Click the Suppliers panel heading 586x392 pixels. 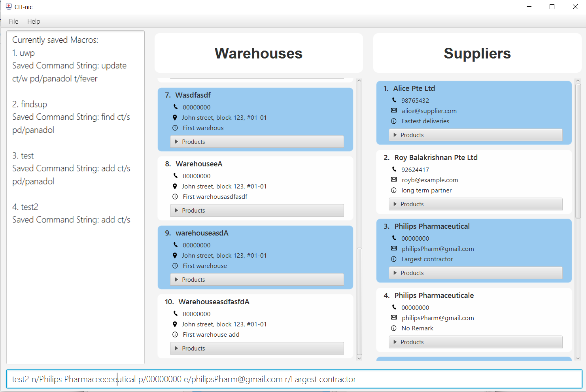coord(477,53)
